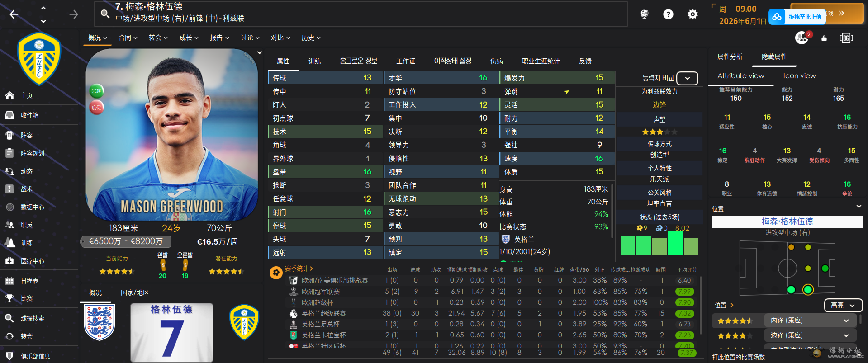
Task: Open the 概况 overview dropdown menu
Action: tap(98, 38)
